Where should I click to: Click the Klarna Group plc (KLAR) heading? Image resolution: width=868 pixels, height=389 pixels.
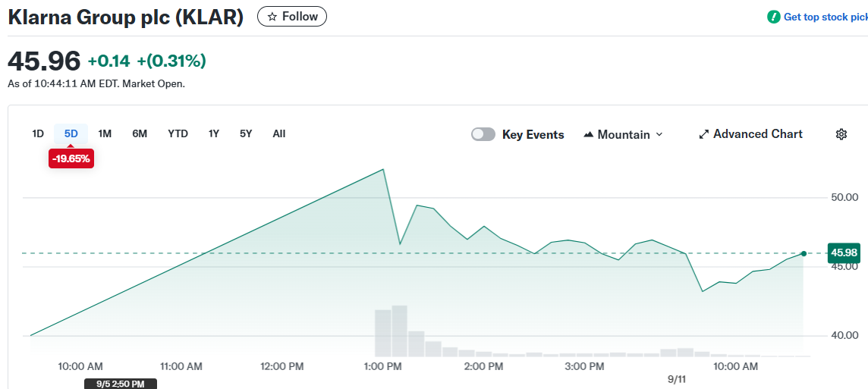click(126, 17)
